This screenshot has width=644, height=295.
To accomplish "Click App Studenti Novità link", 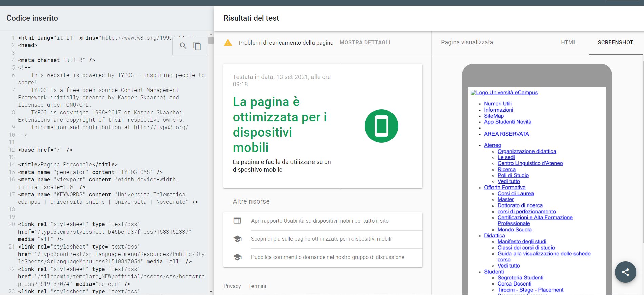I will pyautogui.click(x=507, y=122).
